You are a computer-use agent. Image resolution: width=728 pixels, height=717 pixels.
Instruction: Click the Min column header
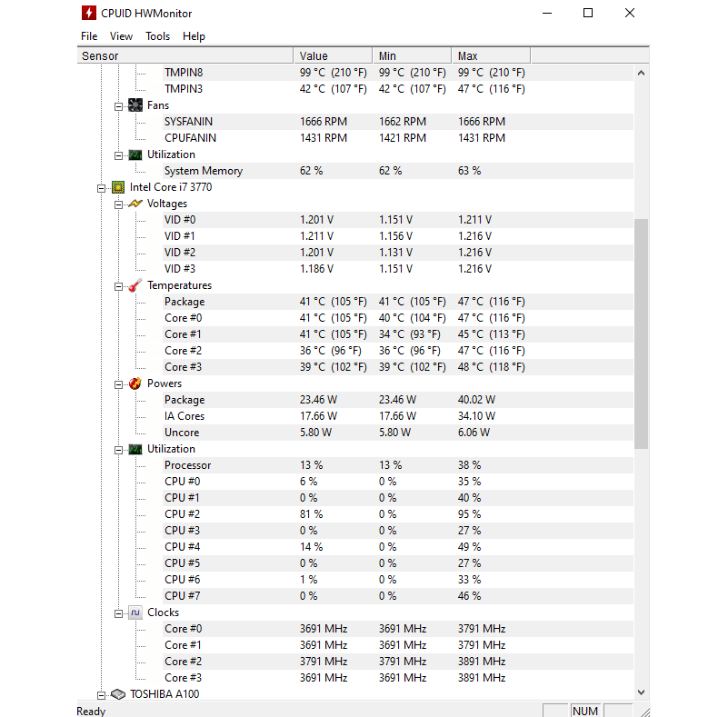tap(412, 55)
